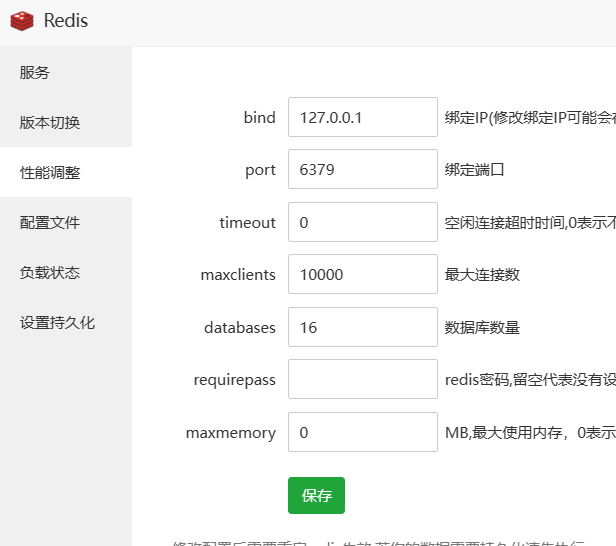Click the databases input field
The width and height of the screenshot is (616, 546).
tap(363, 327)
